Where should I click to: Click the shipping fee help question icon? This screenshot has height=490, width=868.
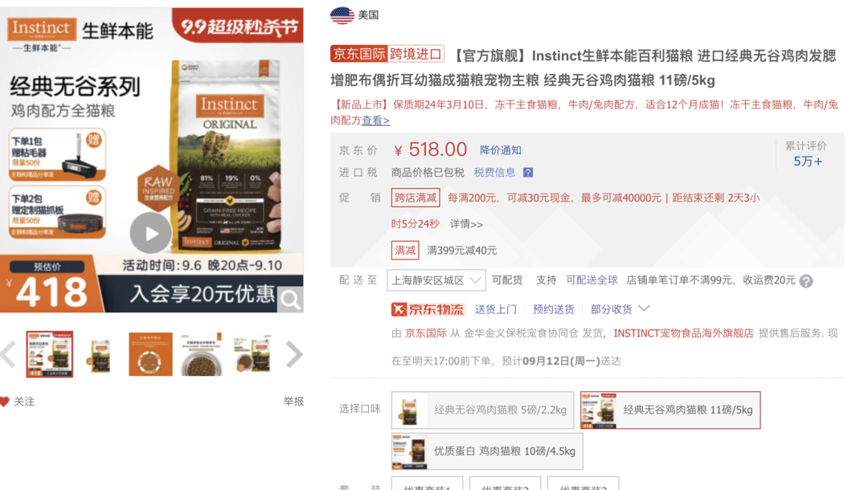point(806,281)
